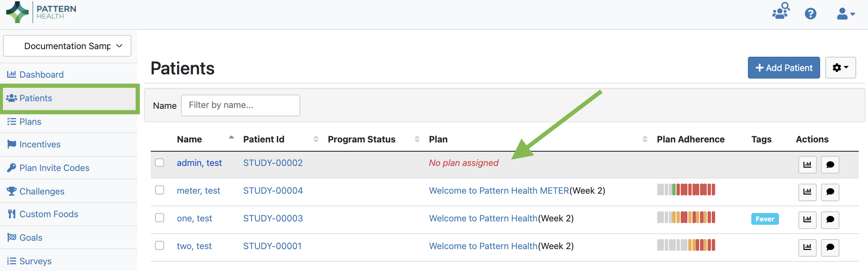The width and height of the screenshot is (868, 271).
Task: Open the Welcome to Pattern Health METER link
Action: click(499, 191)
